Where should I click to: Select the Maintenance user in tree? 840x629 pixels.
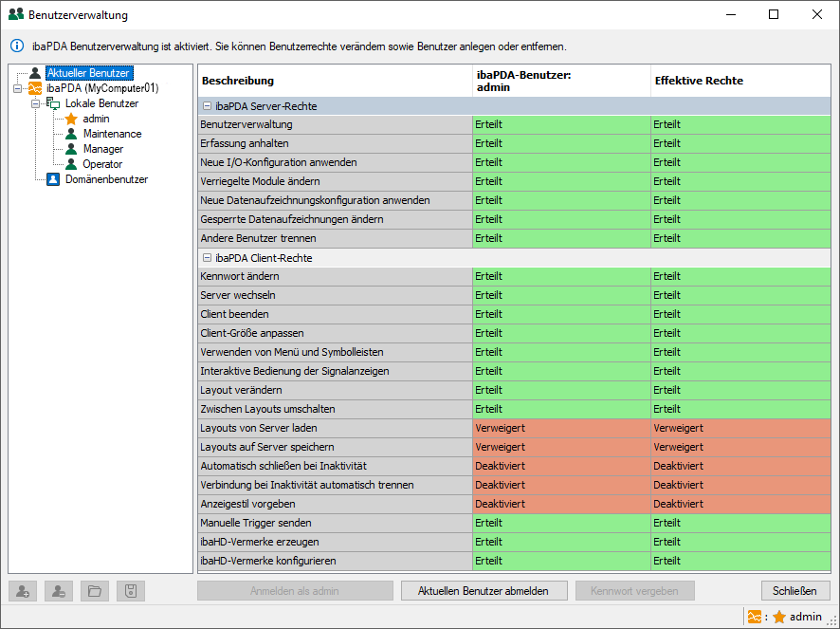(112, 134)
